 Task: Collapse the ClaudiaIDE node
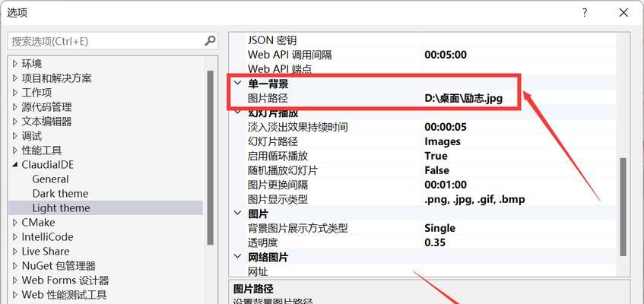[x=14, y=165]
